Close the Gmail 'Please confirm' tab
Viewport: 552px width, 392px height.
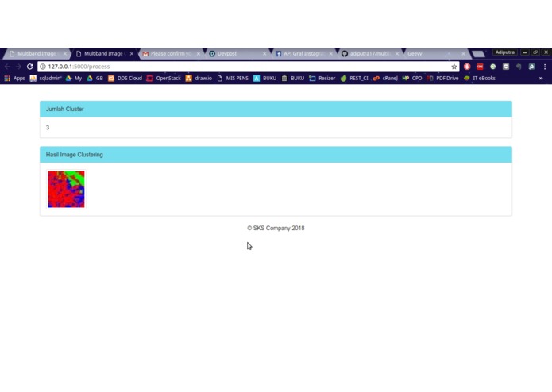coord(199,54)
